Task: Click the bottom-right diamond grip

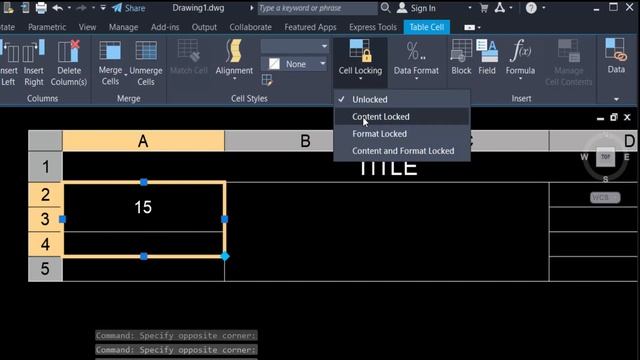Action: [x=224, y=256]
